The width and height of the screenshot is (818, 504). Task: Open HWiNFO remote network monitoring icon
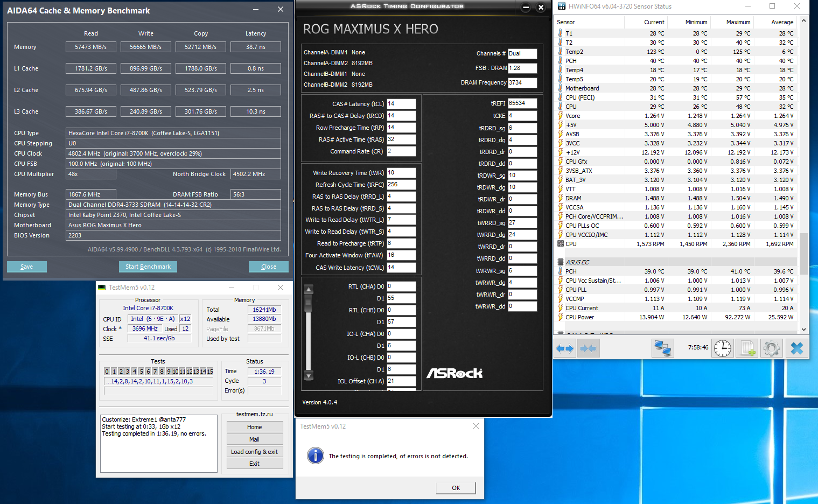[662, 348]
